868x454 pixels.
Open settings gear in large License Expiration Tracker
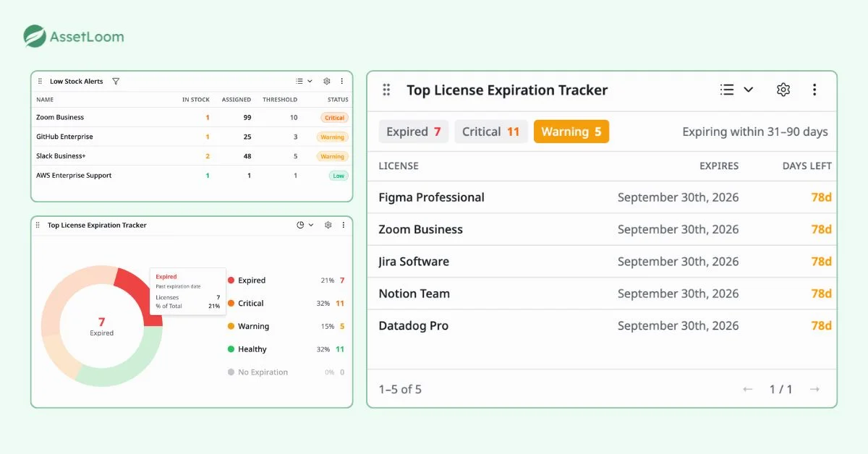(x=783, y=90)
